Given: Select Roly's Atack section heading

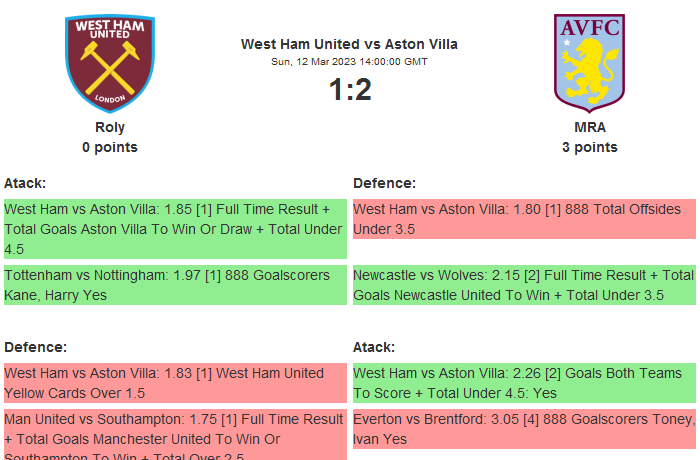Looking at the screenshot, I should [25, 183].
